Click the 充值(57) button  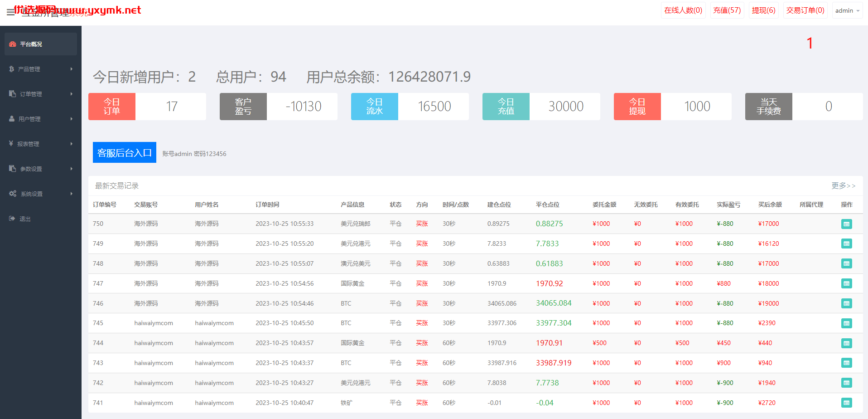[727, 10]
